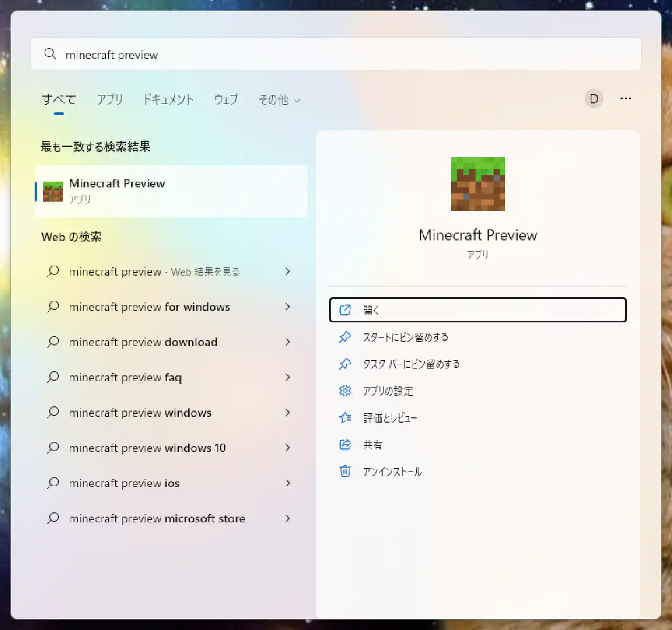Click the large Minecraft Preview app thumbnail
Image resolution: width=672 pixels, height=630 pixels.
point(478,184)
